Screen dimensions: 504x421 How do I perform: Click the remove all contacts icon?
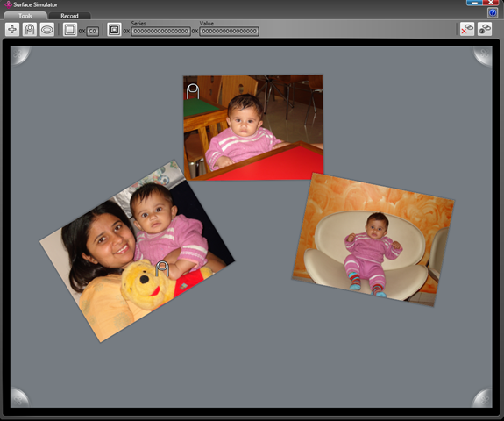point(467,30)
